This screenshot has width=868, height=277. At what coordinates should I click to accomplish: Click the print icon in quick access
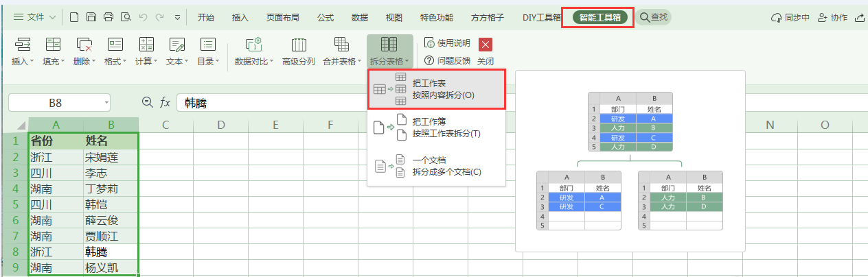(108, 17)
